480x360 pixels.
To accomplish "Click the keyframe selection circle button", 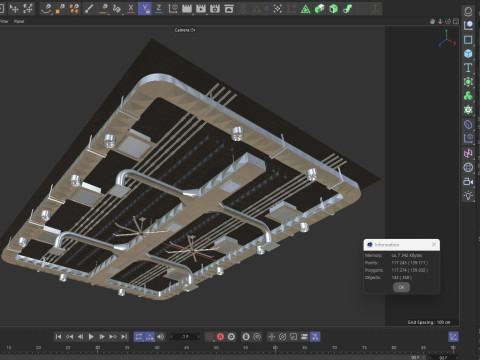I will (231, 337).
